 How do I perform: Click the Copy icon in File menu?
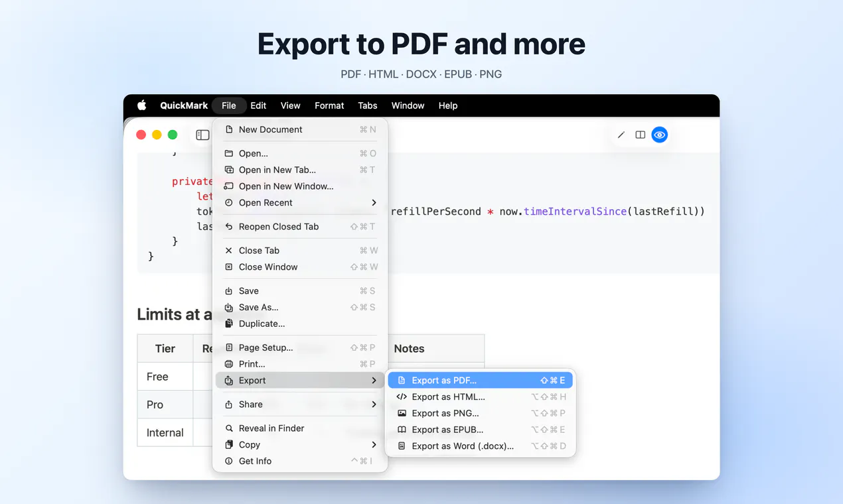click(x=229, y=445)
